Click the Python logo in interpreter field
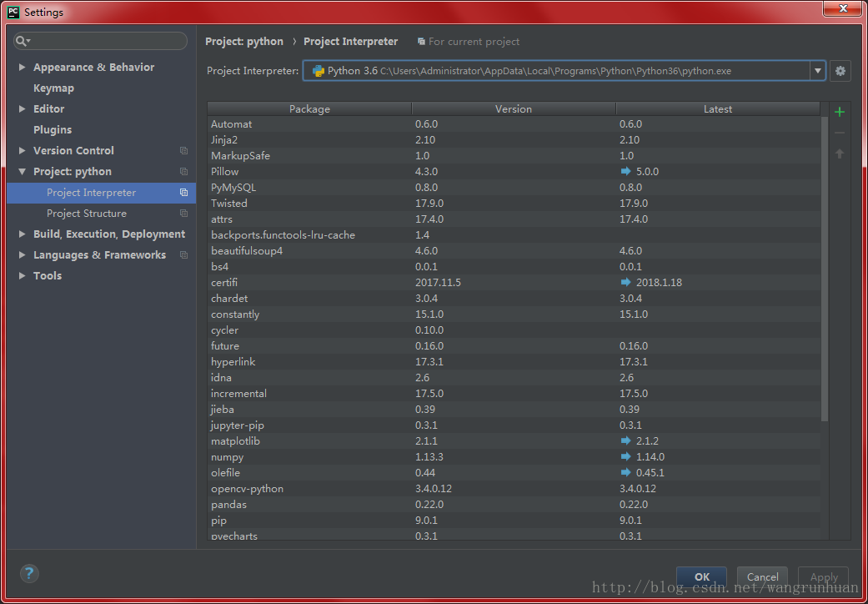Viewport: 868px width, 604px height. (319, 71)
